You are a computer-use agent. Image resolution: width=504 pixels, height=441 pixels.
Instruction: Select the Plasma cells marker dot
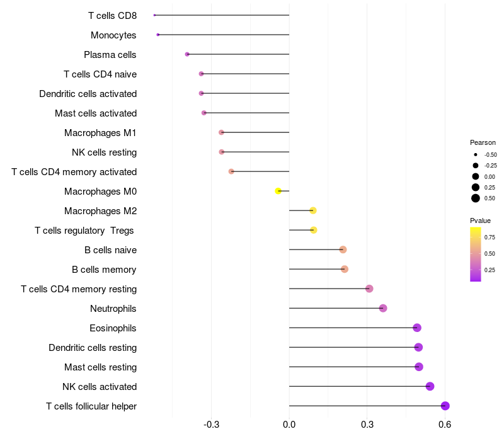tap(187, 54)
